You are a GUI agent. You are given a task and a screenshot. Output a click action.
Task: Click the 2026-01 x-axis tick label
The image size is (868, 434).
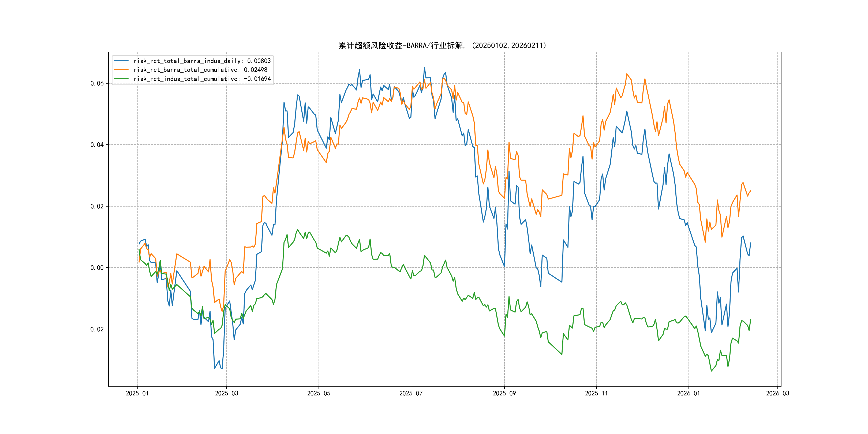(x=689, y=393)
